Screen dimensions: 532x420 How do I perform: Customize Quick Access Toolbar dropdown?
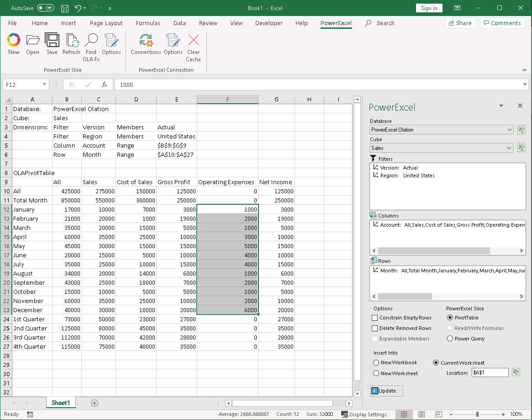click(110, 8)
